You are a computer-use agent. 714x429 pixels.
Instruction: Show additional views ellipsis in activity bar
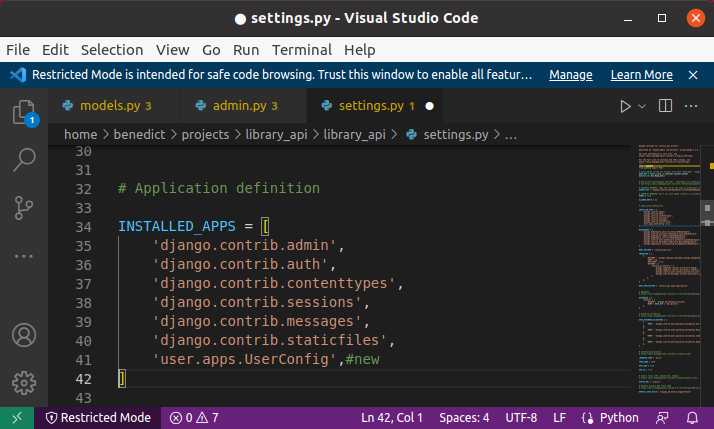24,256
